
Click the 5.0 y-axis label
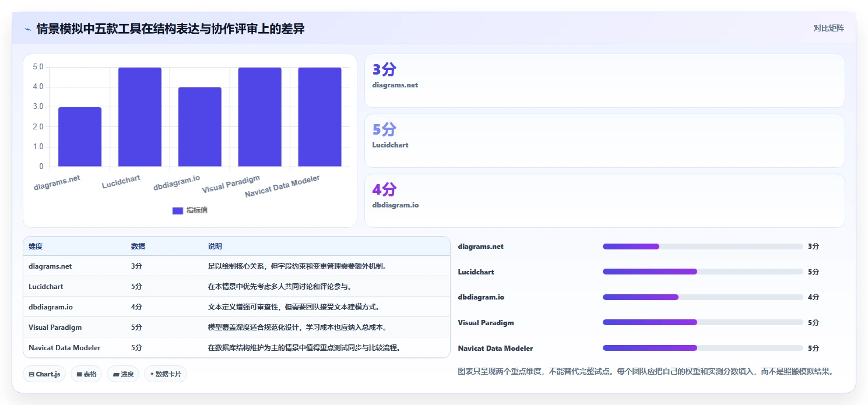(x=38, y=67)
